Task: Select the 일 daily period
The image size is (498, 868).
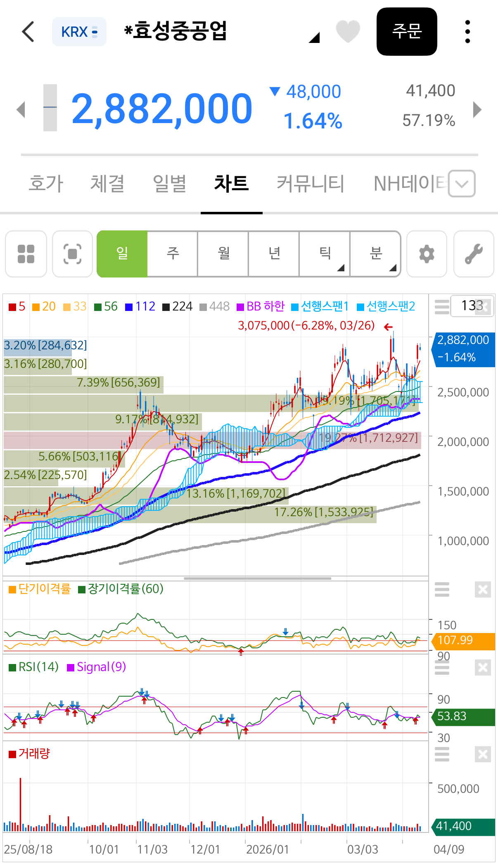Action: [122, 254]
